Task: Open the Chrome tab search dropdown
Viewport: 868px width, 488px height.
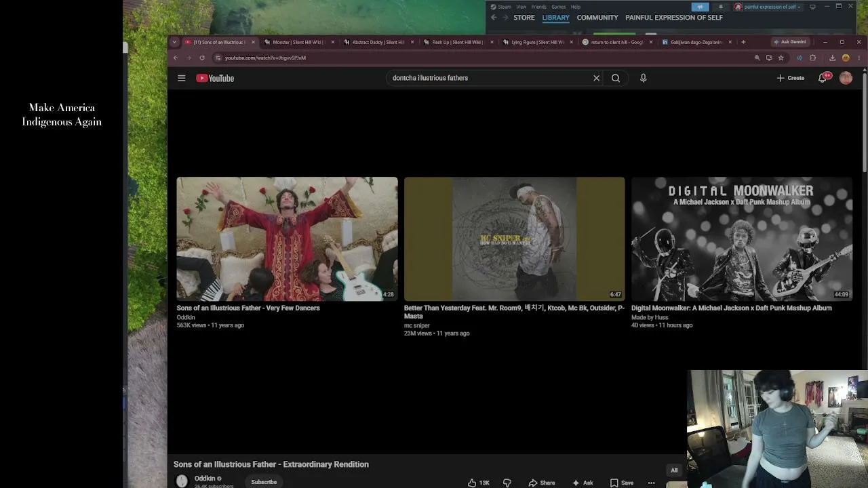Action: pyautogui.click(x=174, y=42)
